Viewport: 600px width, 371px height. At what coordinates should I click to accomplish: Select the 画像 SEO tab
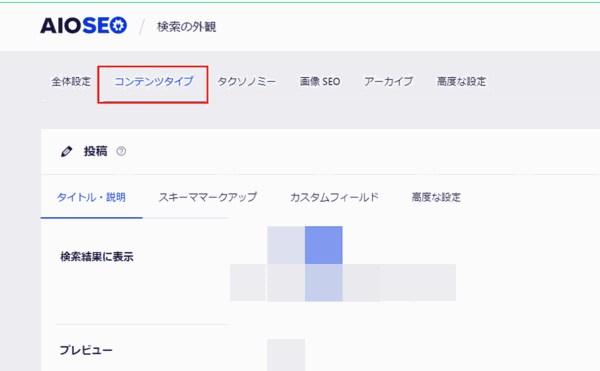coord(320,81)
